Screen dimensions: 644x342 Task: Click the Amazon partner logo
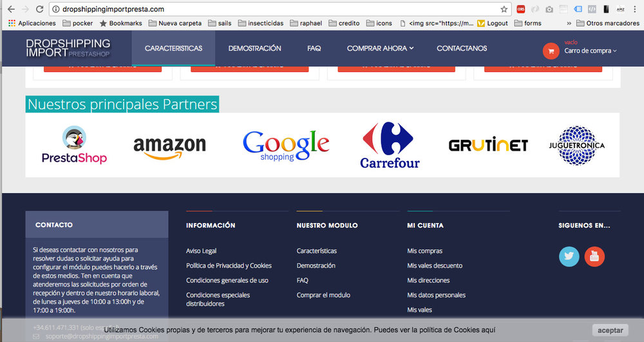pyautogui.click(x=169, y=147)
